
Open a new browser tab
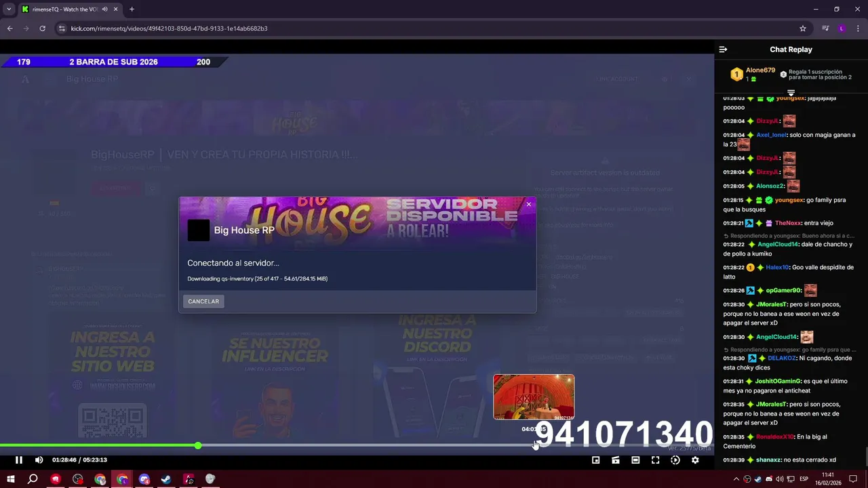click(132, 9)
